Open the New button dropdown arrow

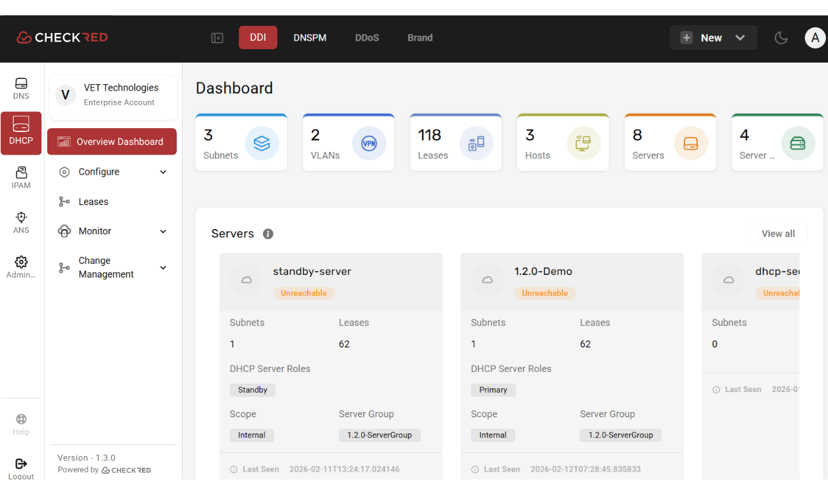(739, 38)
